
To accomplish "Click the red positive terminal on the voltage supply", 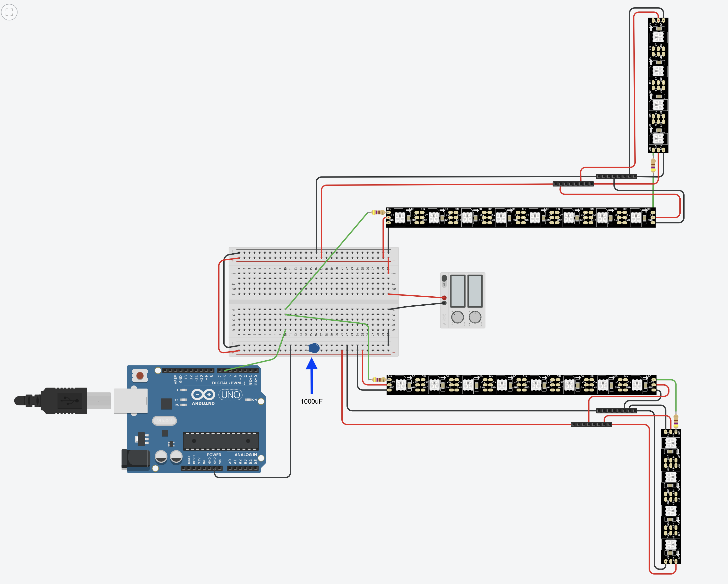I will pos(444,298).
